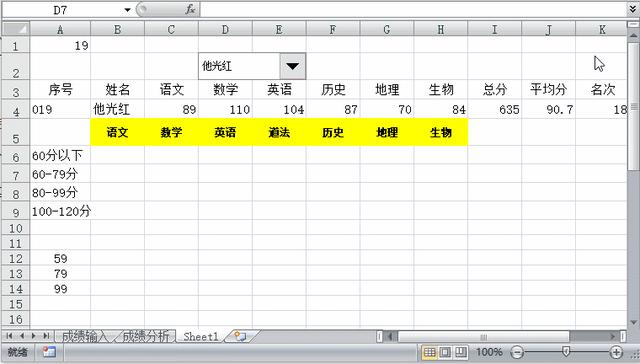
Task: Click the Name Box showing D7
Action: (61, 10)
